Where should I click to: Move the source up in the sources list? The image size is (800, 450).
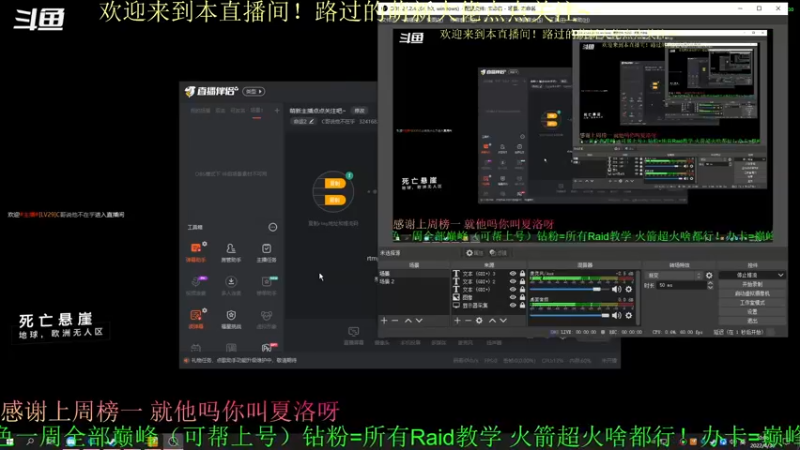(492, 320)
